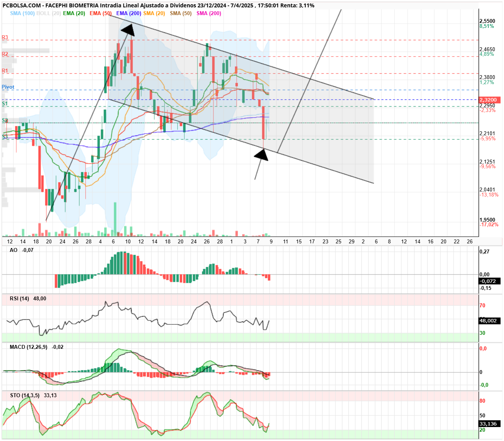
Task: Click the RSI 70 overbought level label
Action: [482, 305]
